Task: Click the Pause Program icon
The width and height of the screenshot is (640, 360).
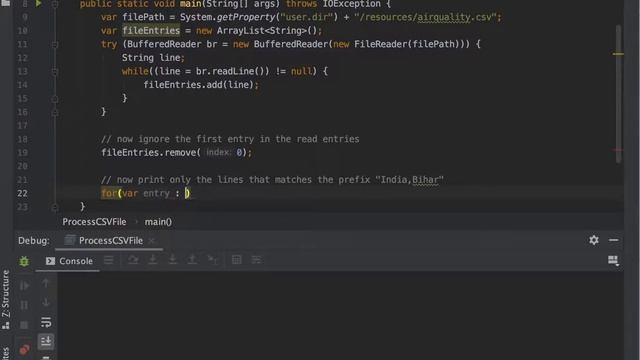Action: pos(24,305)
